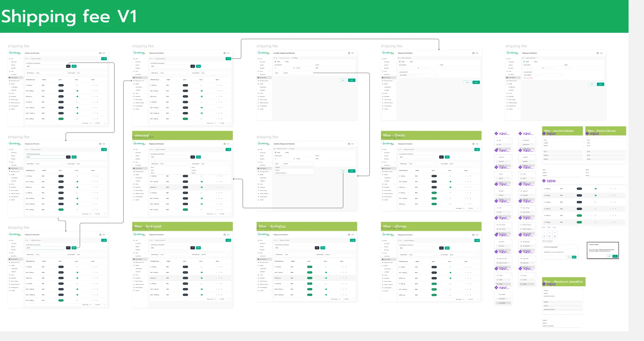Toggle first row switch in table component
This screenshot has height=341, width=644.
coord(595,189)
